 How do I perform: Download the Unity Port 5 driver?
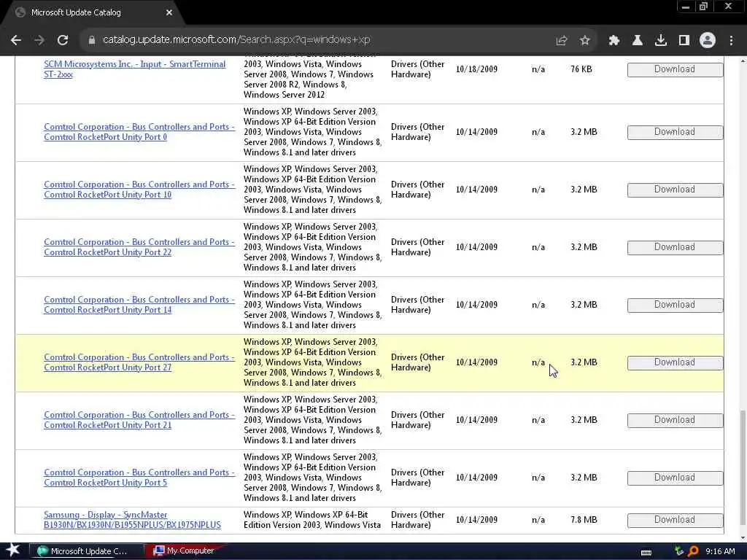[x=675, y=478]
